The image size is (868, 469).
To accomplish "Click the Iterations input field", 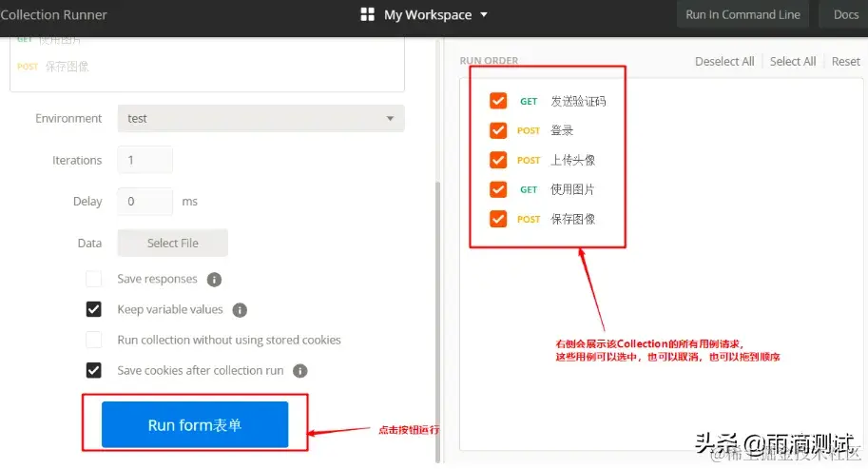I will coord(145,160).
